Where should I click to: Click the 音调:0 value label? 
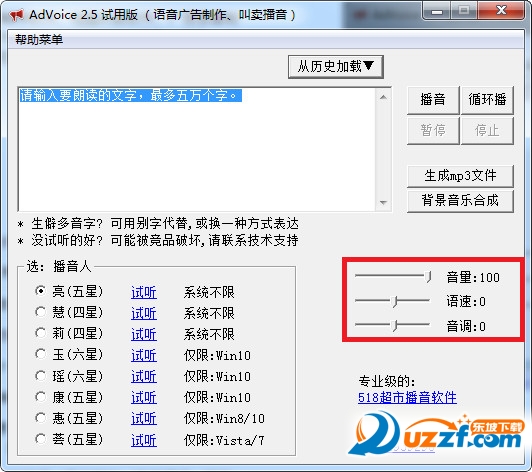click(x=466, y=326)
